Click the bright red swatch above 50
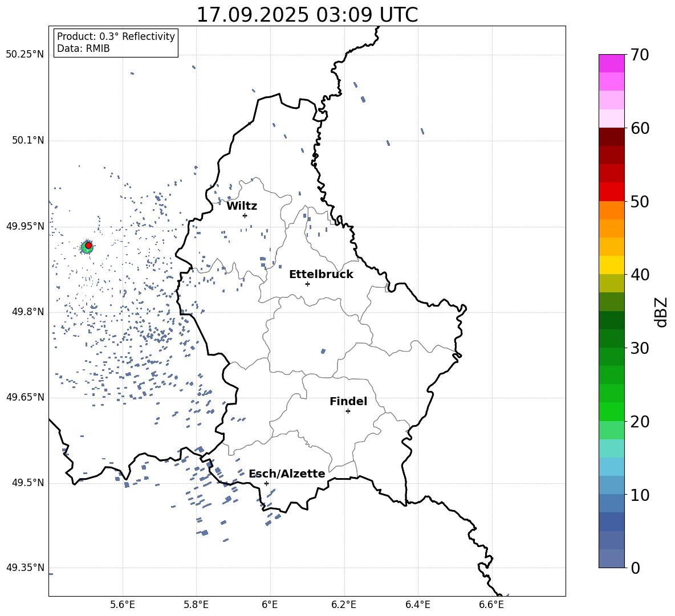This screenshot has height=616, width=675. coord(612,192)
